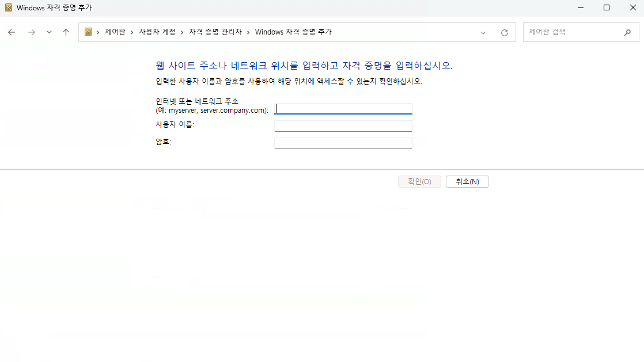Close the Windows 자격 증명 추가 window
This screenshot has height=362, width=644.
click(632, 8)
